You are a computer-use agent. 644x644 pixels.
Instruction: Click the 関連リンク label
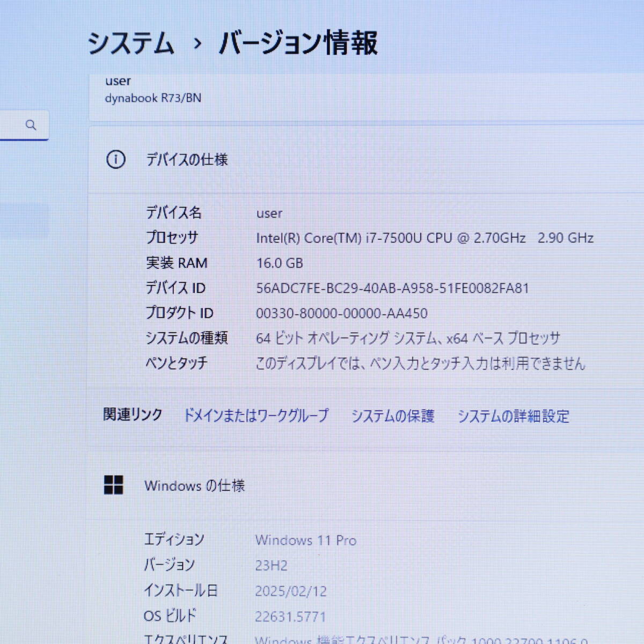133,415
